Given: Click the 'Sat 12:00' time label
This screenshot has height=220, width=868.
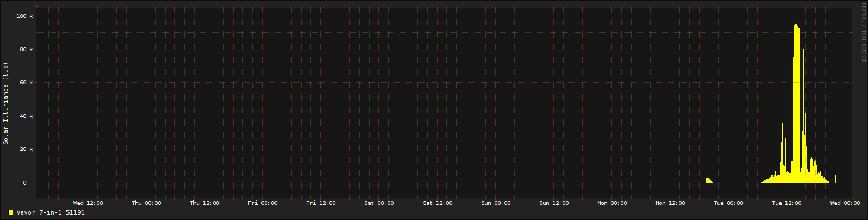Looking at the screenshot, I should (x=438, y=203).
